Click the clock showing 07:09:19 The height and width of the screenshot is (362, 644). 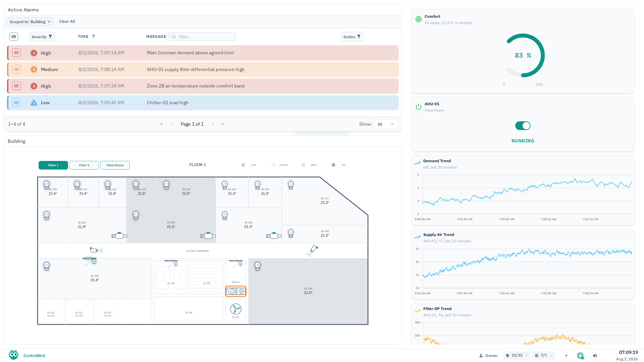pos(628,352)
